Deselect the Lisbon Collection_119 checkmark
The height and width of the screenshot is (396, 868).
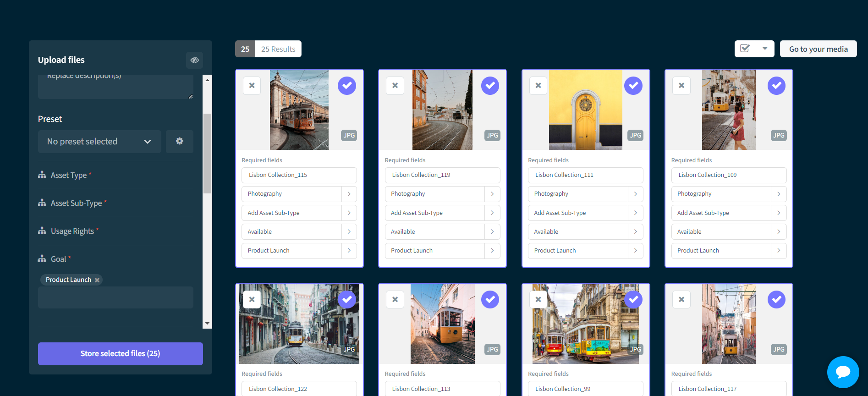490,86
